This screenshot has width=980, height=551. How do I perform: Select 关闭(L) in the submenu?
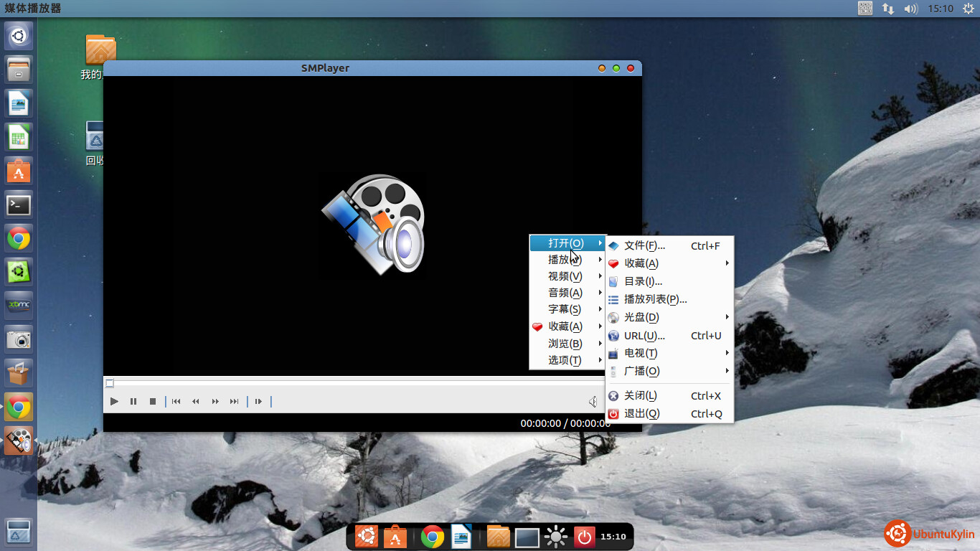pyautogui.click(x=640, y=396)
